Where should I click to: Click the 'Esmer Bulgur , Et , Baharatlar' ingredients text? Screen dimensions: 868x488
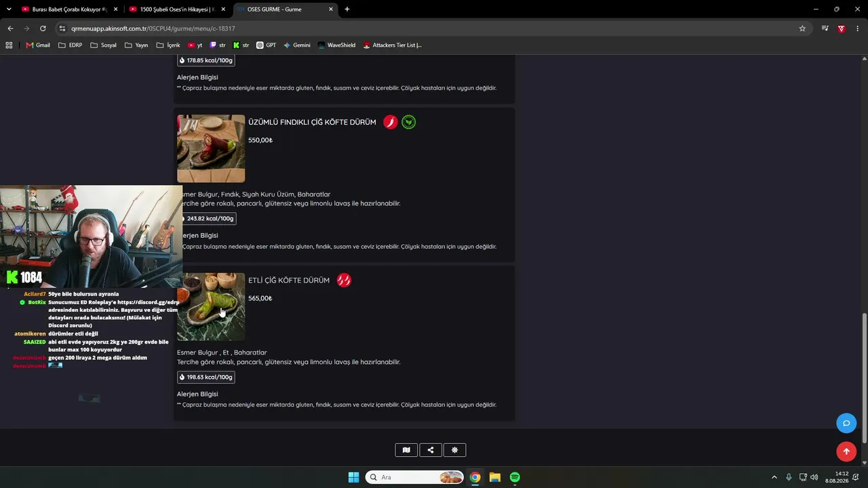click(222, 352)
